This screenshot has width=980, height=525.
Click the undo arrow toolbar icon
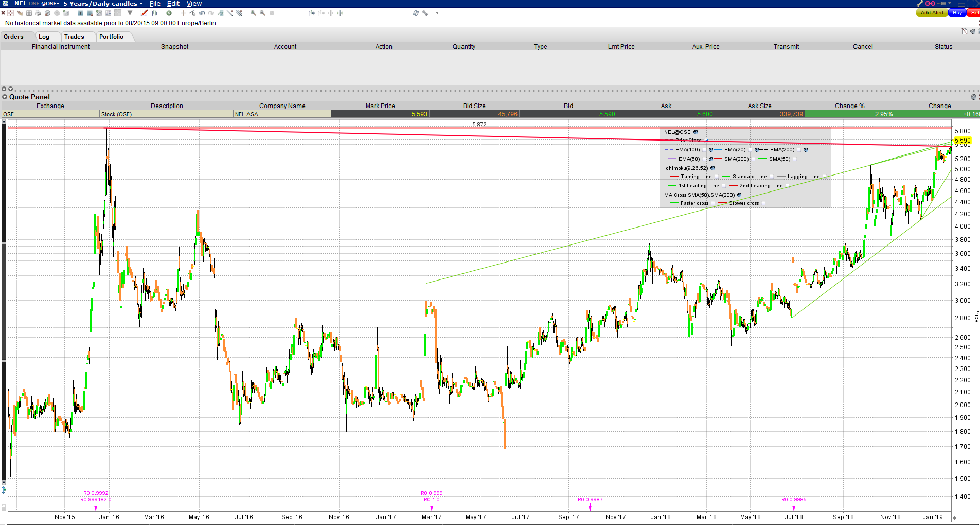(202, 13)
